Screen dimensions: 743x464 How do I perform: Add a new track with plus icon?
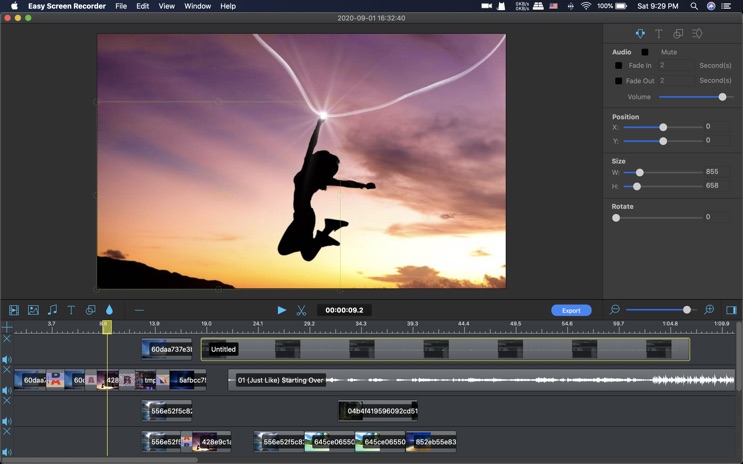pos(7,327)
